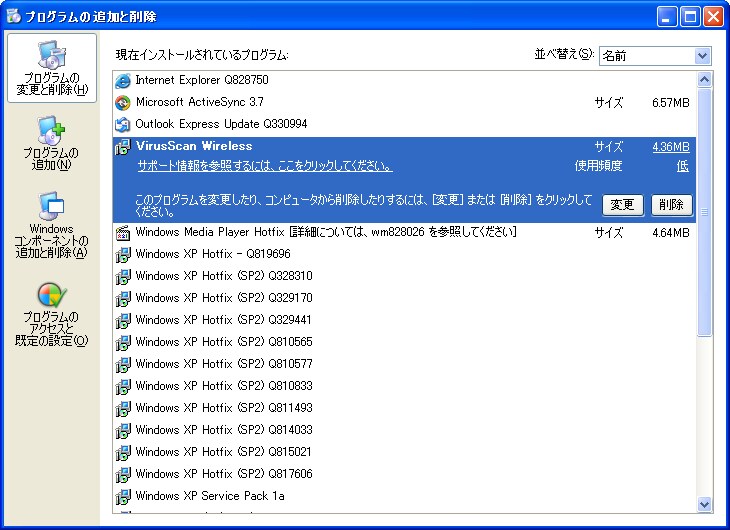The width and height of the screenshot is (730, 530).
Task: Click the icon beside Hotfix (SP2) Q817606
Action: (123, 474)
